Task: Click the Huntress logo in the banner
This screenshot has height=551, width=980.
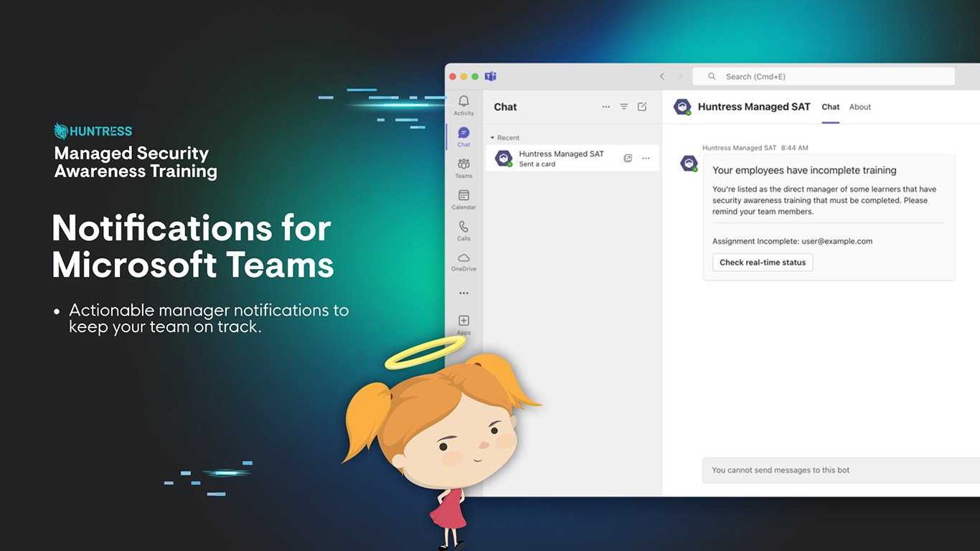Action: click(93, 131)
